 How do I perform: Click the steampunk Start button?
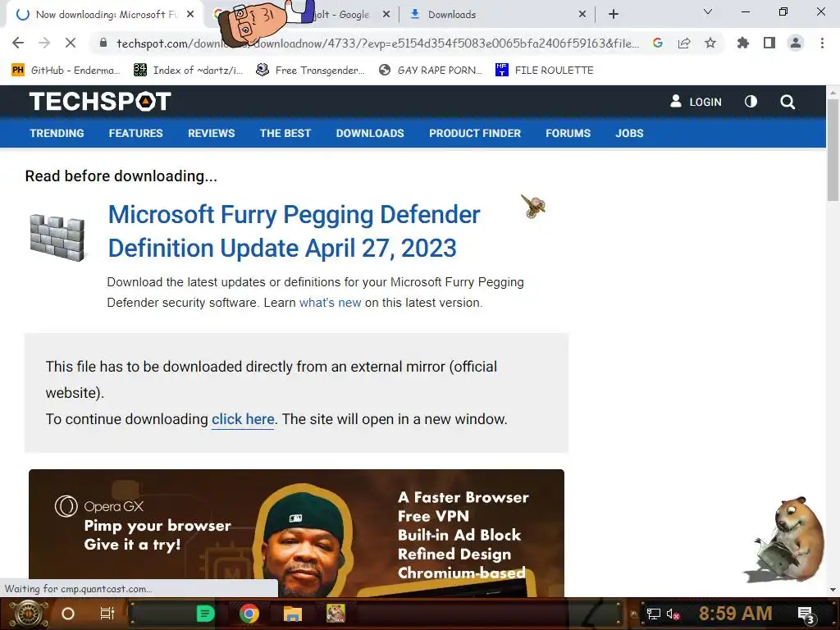27,614
